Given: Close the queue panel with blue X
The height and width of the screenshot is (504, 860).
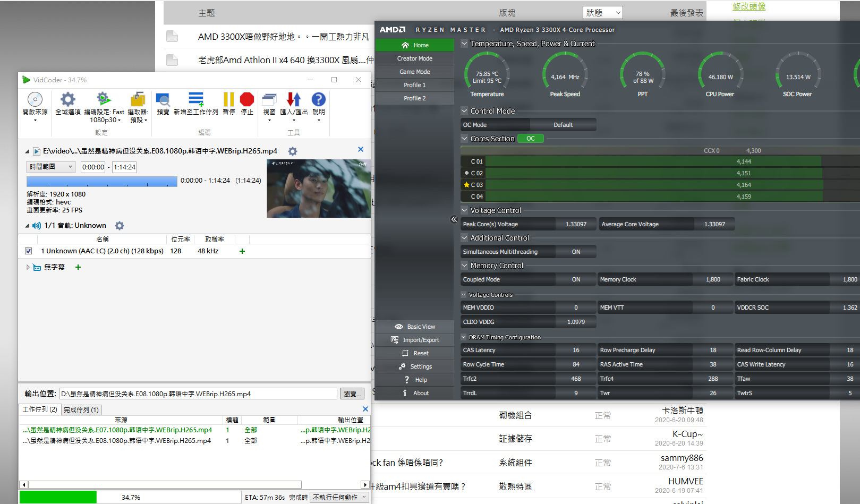Looking at the screenshot, I should [x=365, y=409].
